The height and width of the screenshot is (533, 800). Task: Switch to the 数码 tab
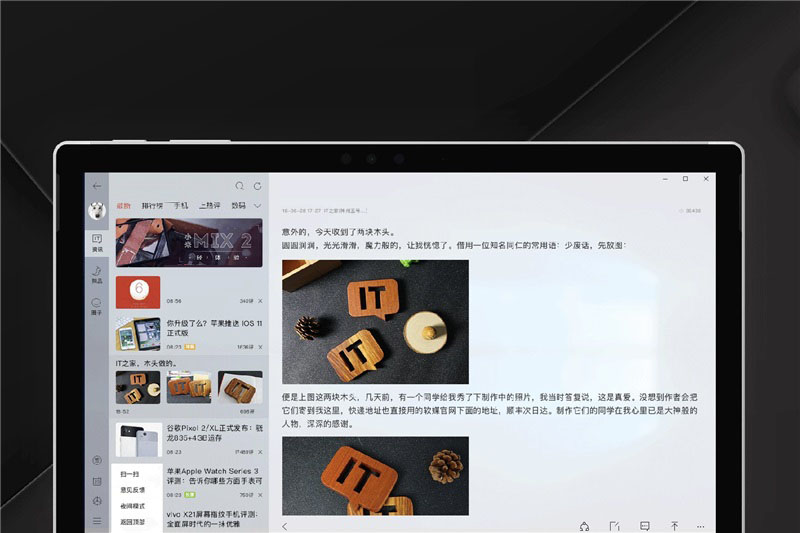[x=238, y=206]
